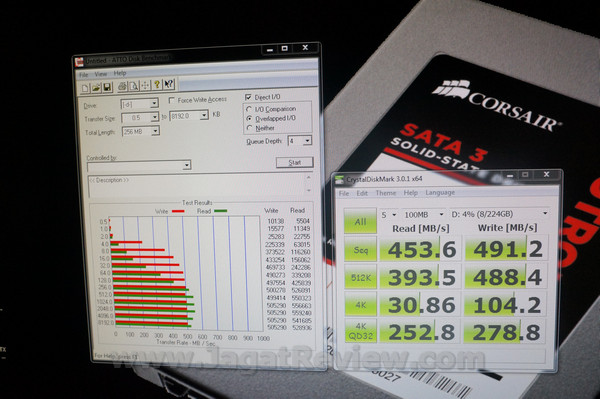Viewport: 600px width, 399px height.
Task: Click the Print Preview icon in ATTO toolbar
Action: pos(134,86)
